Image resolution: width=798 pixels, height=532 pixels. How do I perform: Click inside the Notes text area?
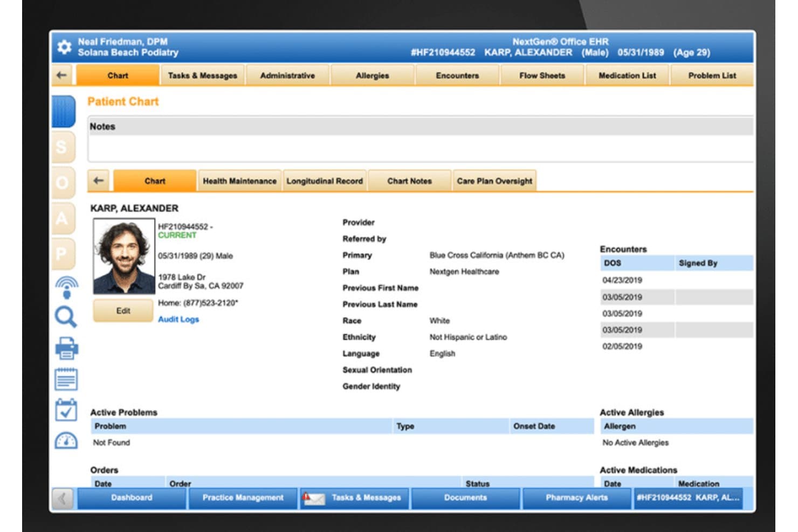421,148
